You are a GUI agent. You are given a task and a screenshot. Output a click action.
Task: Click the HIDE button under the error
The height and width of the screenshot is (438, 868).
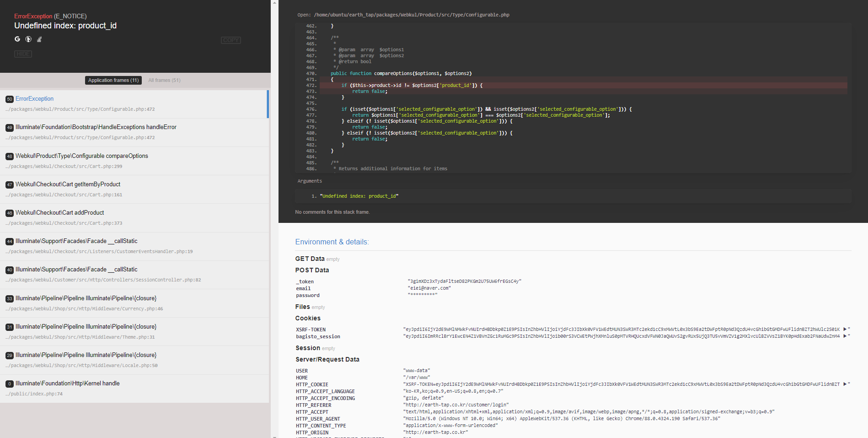click(23, 54)
